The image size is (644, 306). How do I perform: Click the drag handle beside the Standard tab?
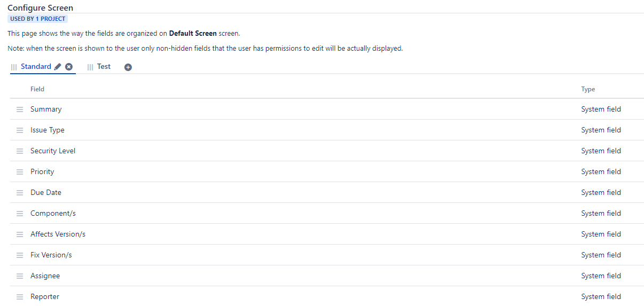[x=14, y=67]
